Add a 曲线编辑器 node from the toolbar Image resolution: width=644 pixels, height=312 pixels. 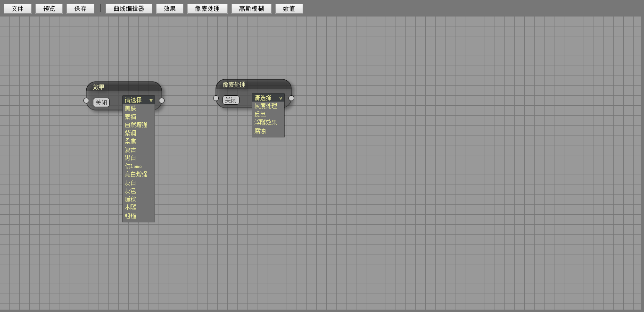click(129, 8)
